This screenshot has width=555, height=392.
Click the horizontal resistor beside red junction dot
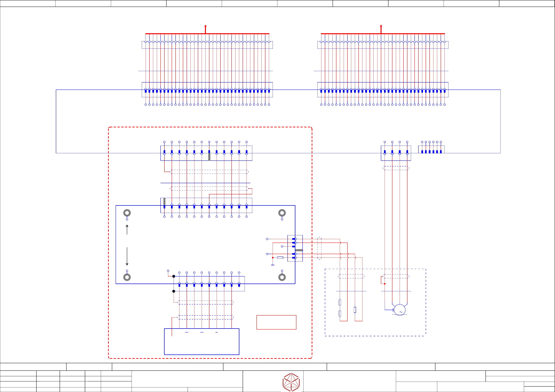280,258
